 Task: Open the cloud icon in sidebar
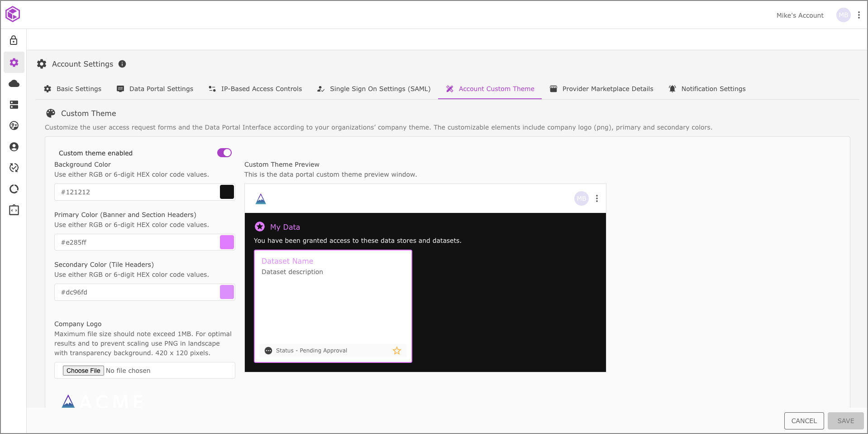pyautogui.click(x=14, y=83)
